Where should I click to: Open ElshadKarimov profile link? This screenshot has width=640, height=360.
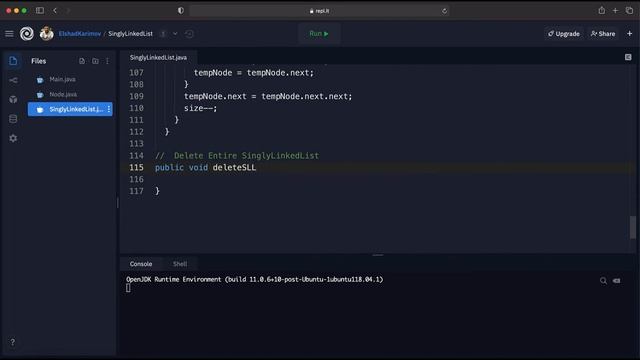80,34
